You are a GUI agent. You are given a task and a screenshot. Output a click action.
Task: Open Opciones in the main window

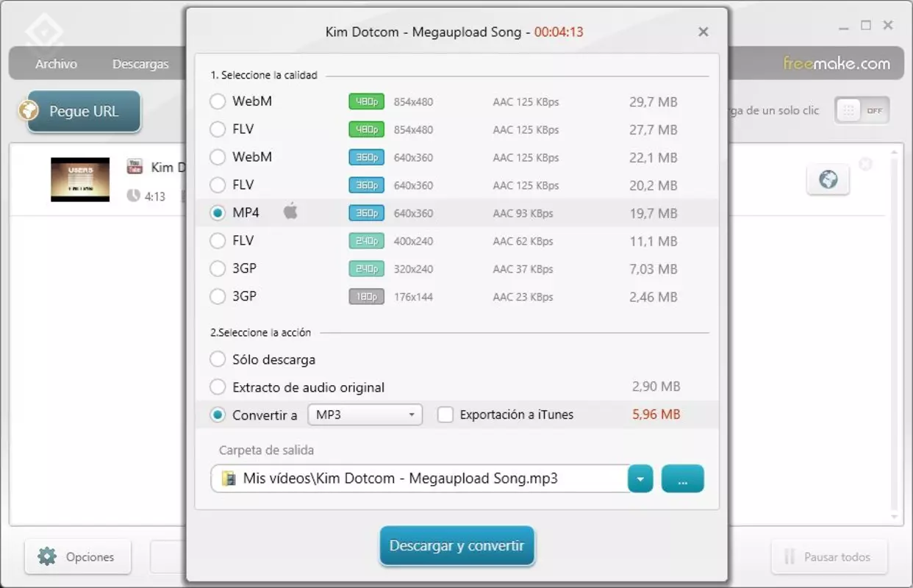(x=78, y=556)
